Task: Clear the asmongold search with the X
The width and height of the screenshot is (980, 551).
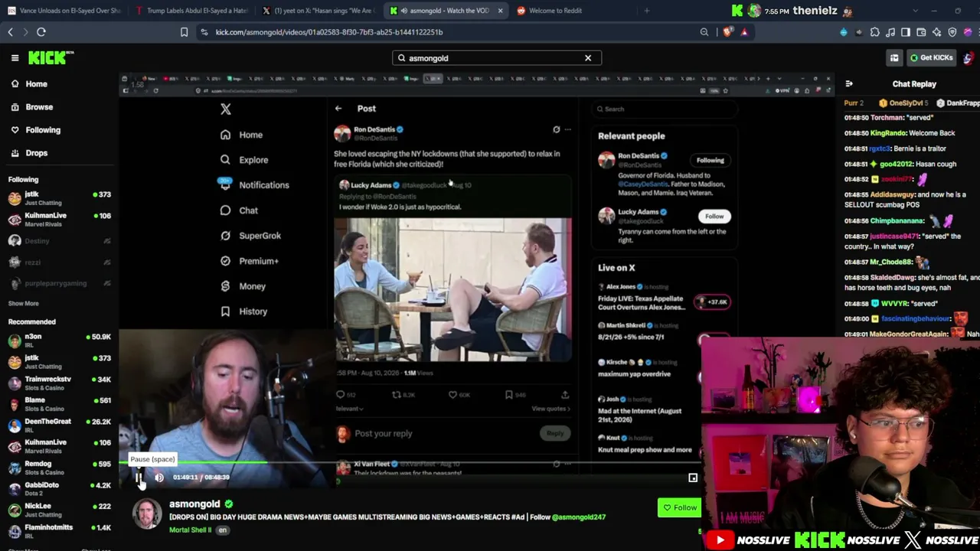Action: tap(588, 58)
